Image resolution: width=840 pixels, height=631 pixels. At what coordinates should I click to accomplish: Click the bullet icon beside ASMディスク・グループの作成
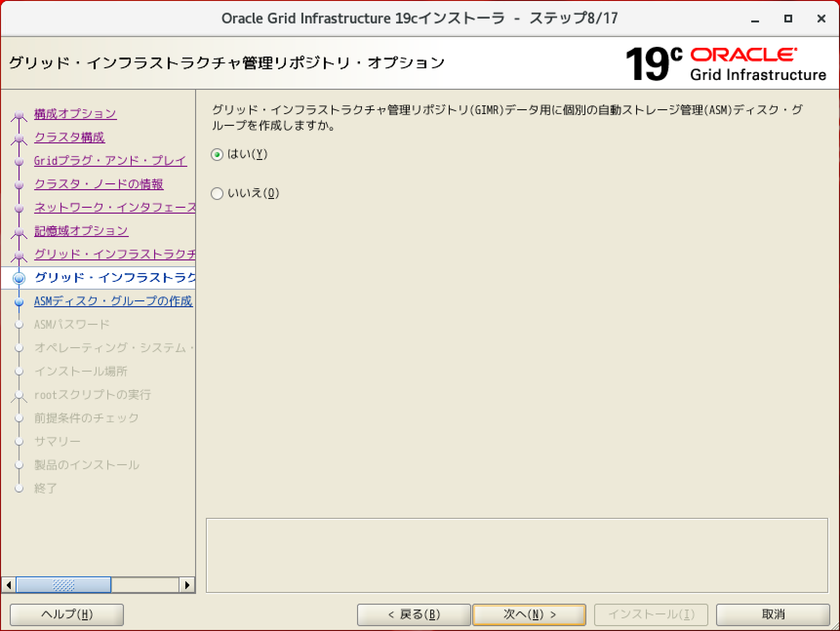point(19,302)
